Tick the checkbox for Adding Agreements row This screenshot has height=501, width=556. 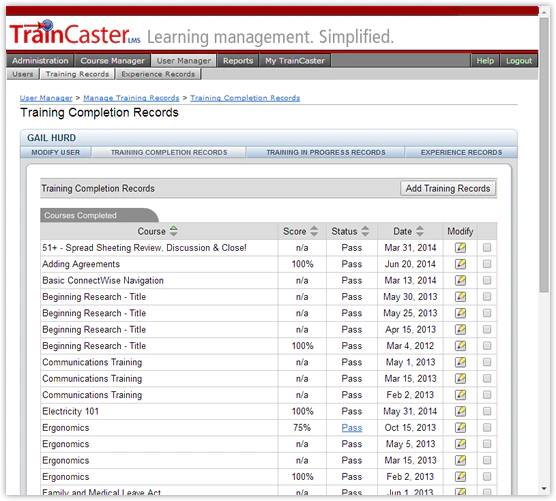click(x=487, y=264)
